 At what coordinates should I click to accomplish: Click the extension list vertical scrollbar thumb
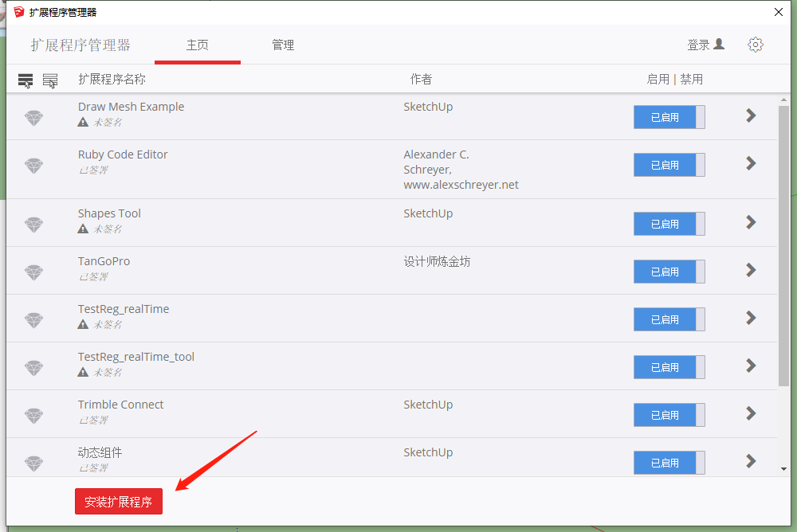(783, 246)
